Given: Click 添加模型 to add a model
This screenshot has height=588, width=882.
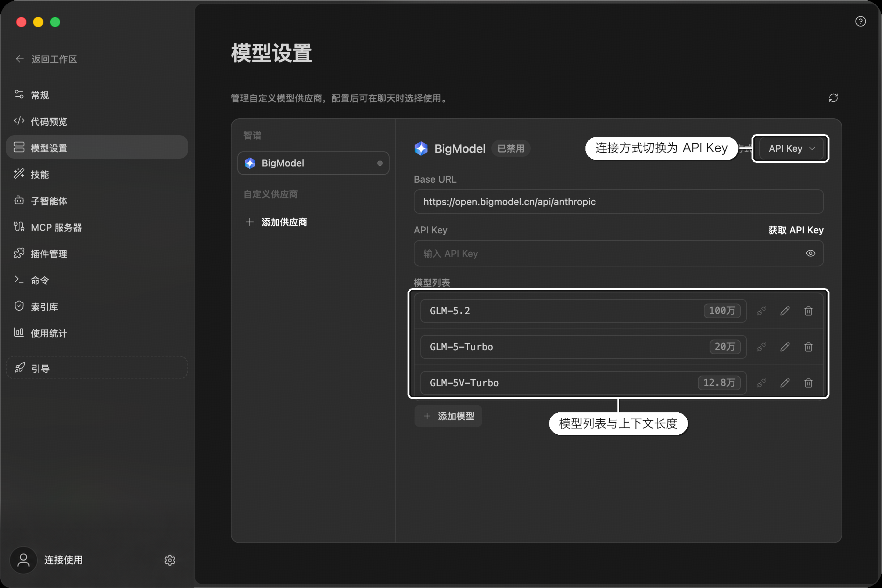Looking at the screenshot, I should [448, 416].
